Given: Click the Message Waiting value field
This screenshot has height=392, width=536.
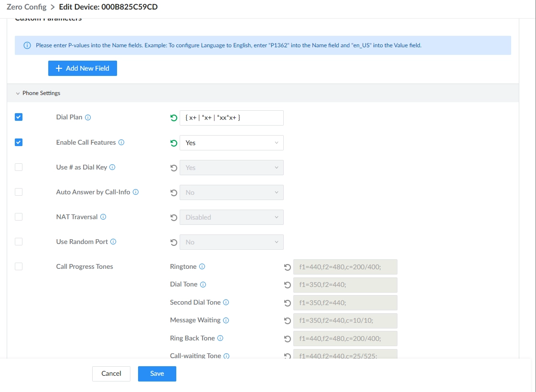Looking at the screenshot, I should point(345,321).
